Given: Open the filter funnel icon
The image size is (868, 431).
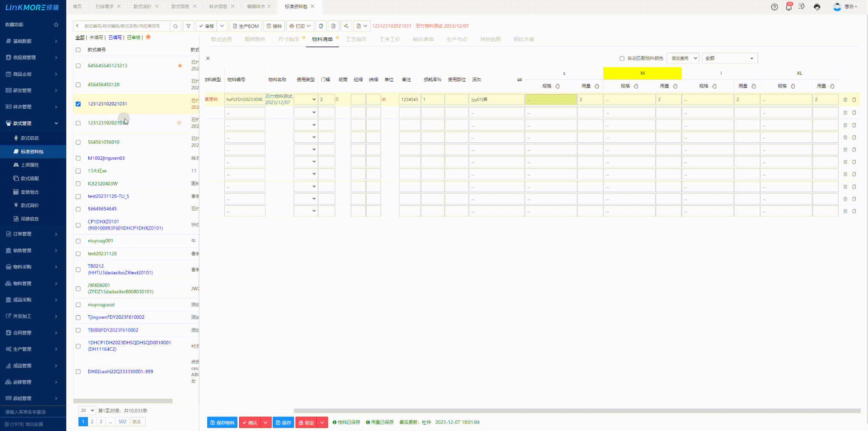Looking at the screenshot, I should tap(189, 26).
